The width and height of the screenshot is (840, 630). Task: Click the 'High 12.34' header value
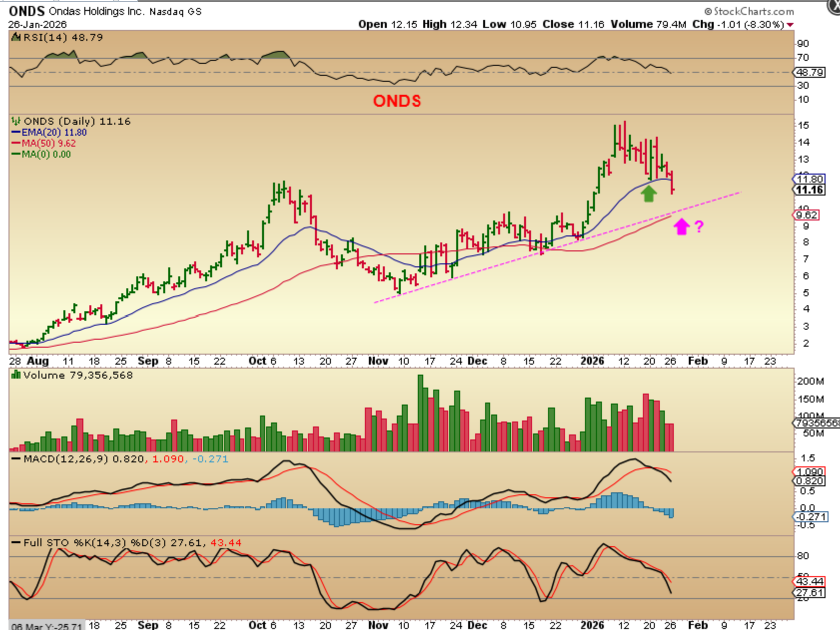(x=450, y=24)
